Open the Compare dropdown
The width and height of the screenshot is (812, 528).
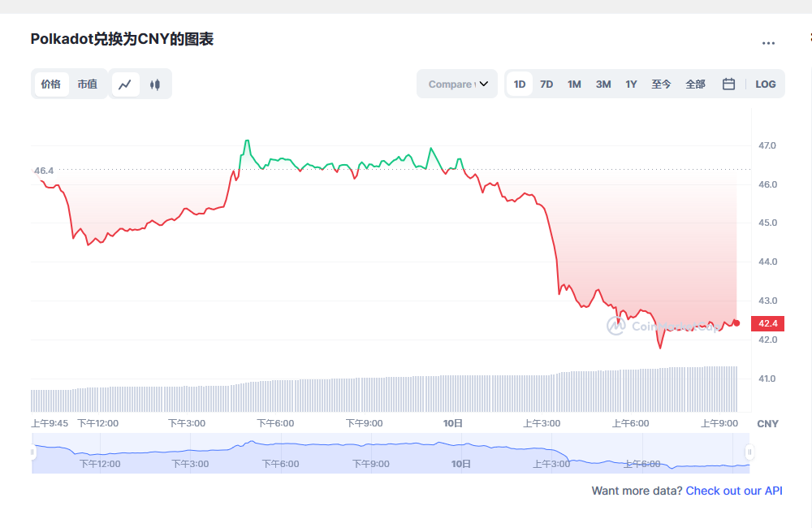(457, 84)
